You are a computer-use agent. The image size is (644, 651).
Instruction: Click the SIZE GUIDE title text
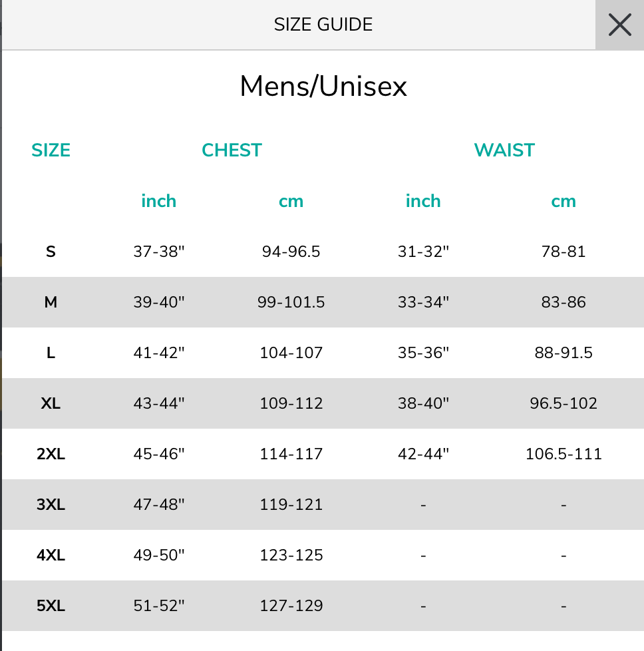pyautogui.click(x=323, y=25)
